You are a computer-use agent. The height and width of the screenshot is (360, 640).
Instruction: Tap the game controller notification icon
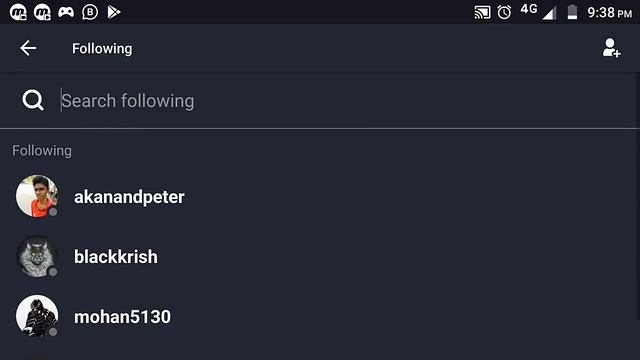point(66,12)
